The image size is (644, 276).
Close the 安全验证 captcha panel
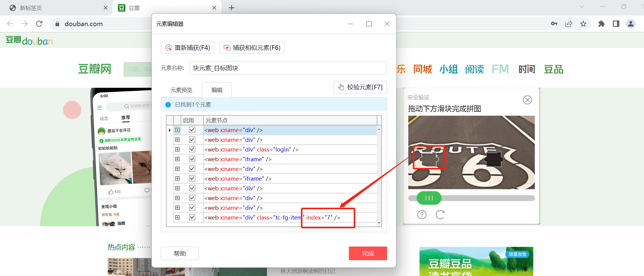coord(528,100)
